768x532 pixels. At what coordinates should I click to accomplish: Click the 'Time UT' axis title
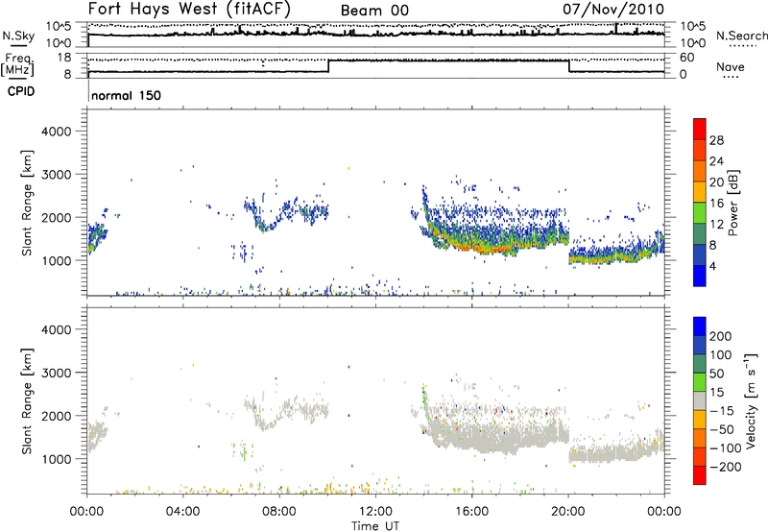pyautogui.click(x=375, y=526)
